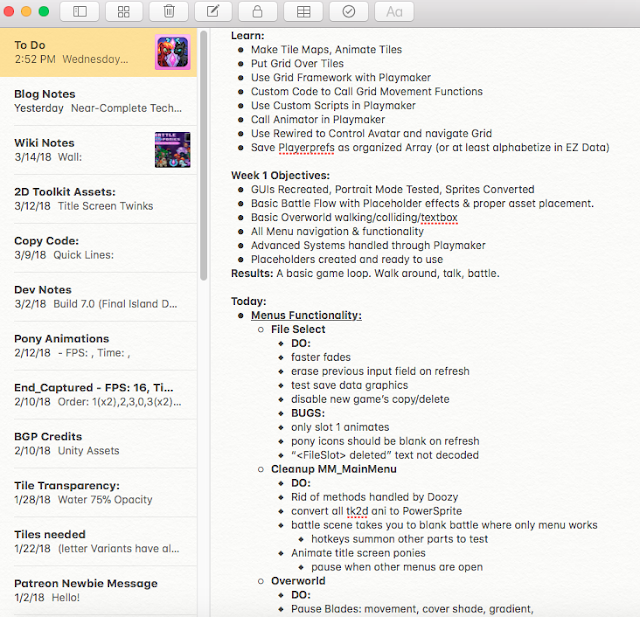Click 'only slot 1 animates' item
The image size is (640, 617).
(340, 427)
